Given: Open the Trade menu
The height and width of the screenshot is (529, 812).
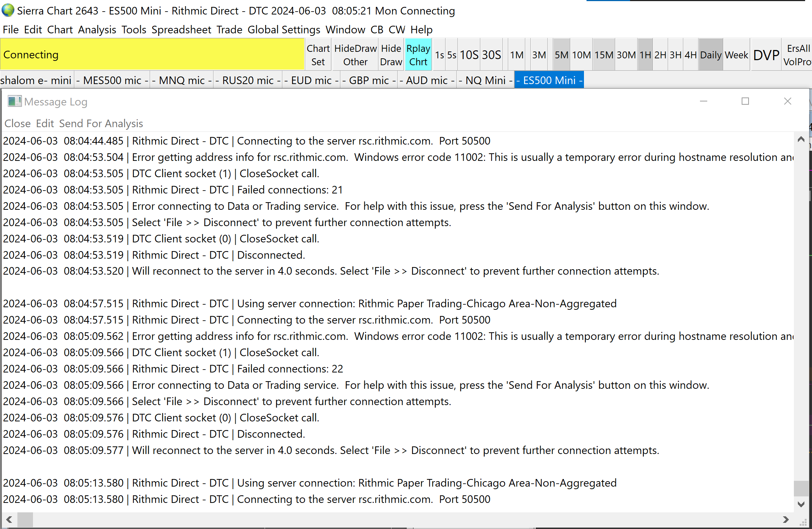Looking at the screenshot, I should 229,30.
